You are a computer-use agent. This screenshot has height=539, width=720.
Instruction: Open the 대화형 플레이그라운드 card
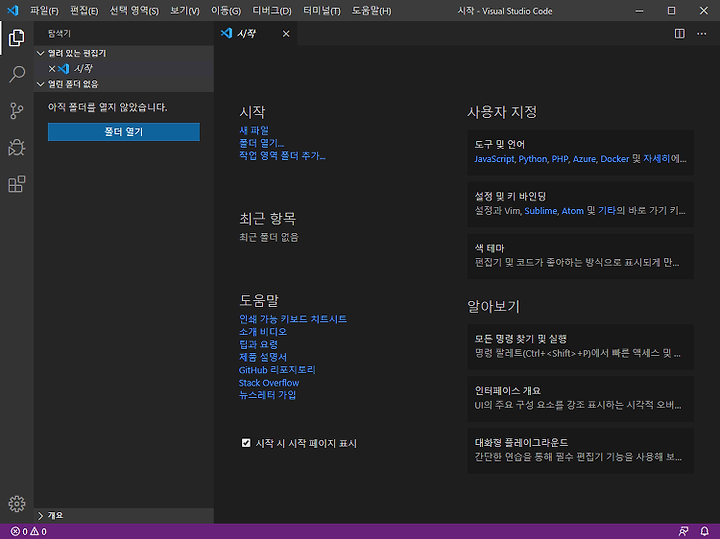pos(580,451)
